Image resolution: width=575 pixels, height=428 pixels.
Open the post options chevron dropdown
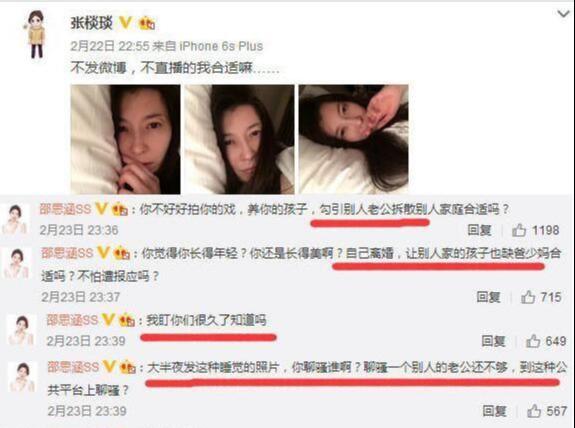(564, 14)
